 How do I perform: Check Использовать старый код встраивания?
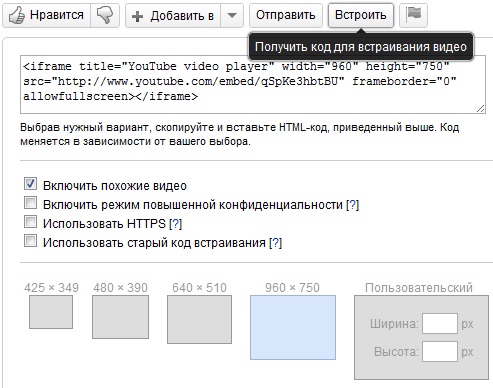(x=30, y=241)
